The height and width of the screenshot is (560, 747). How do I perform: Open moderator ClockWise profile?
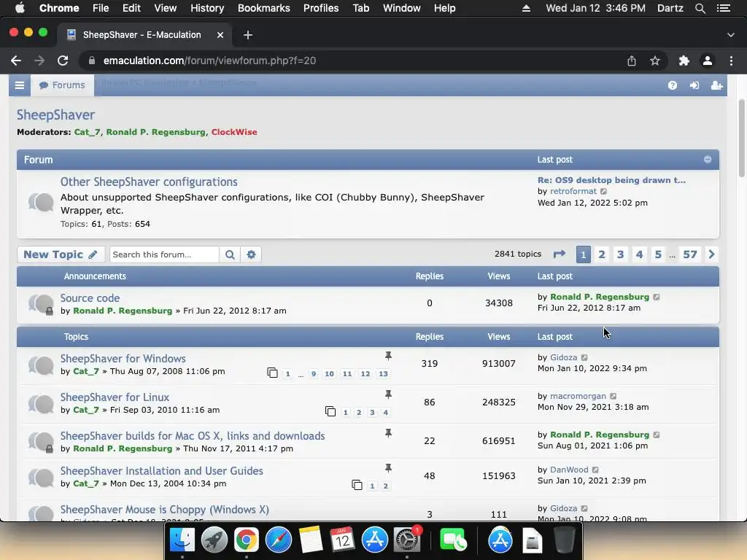pyautogui.click(x=234, y=132)
